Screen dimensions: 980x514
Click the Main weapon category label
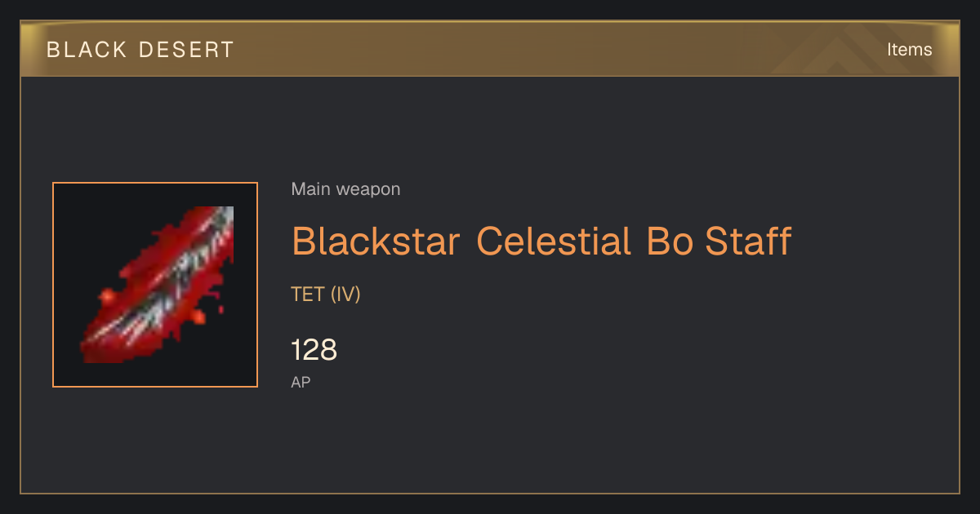(345, 189)
